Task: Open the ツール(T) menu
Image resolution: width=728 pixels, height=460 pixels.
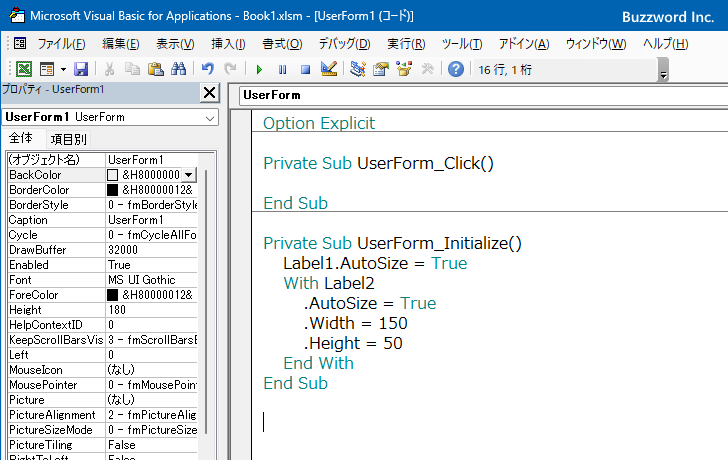Action: click(462, 44)
